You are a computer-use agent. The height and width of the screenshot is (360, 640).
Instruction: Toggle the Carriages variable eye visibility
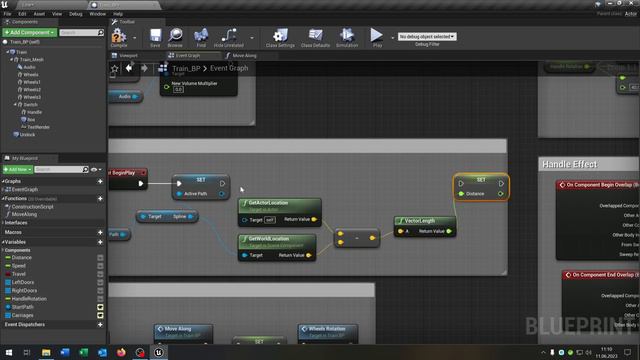click(100, 315)
